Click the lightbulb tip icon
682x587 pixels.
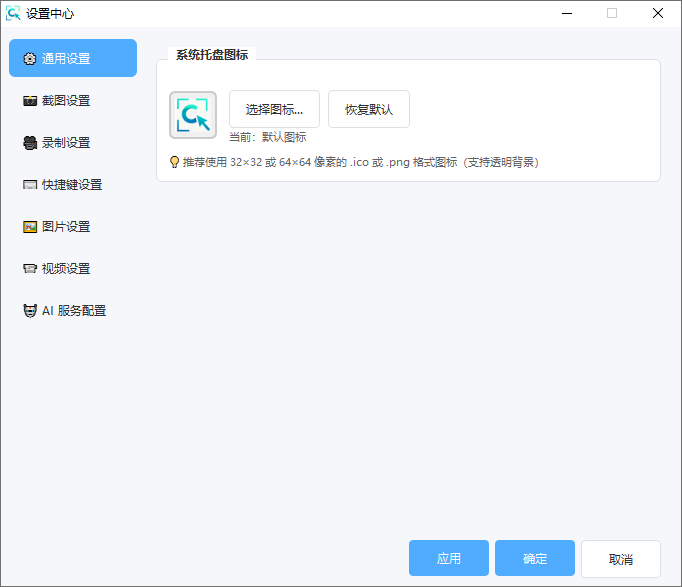174,162
